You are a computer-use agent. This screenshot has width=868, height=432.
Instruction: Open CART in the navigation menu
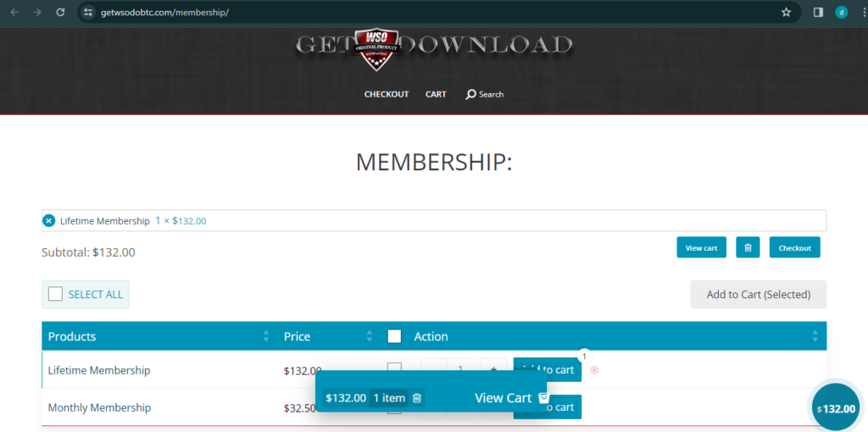click(436, 94)
